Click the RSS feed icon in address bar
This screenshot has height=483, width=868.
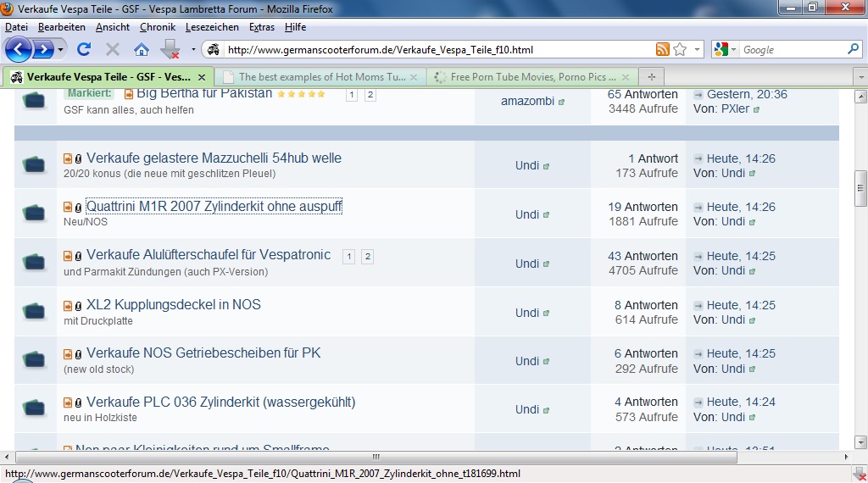(663, 50)
